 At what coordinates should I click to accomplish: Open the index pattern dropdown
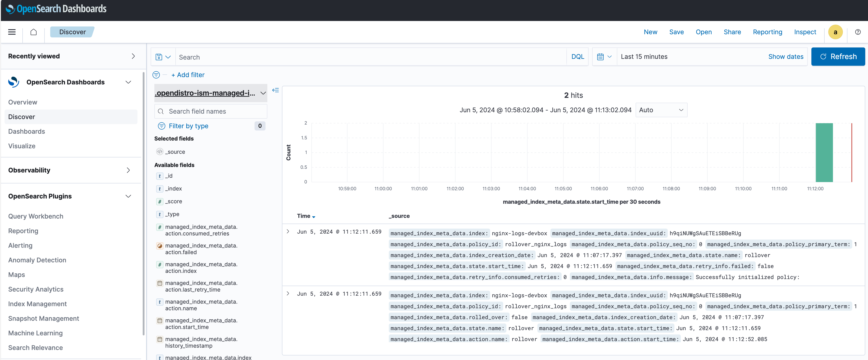[210, 93]
